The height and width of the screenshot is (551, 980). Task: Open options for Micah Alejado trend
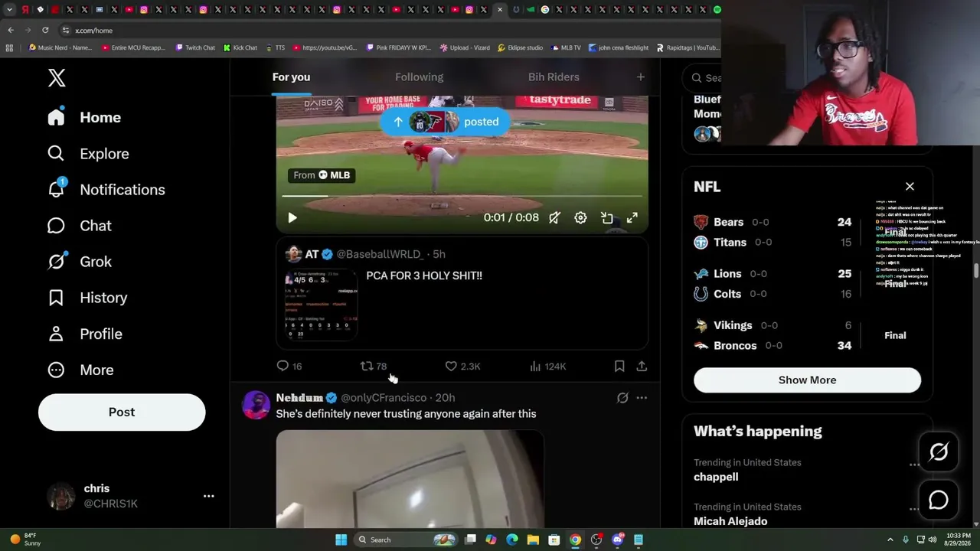[x=914, y=509]
